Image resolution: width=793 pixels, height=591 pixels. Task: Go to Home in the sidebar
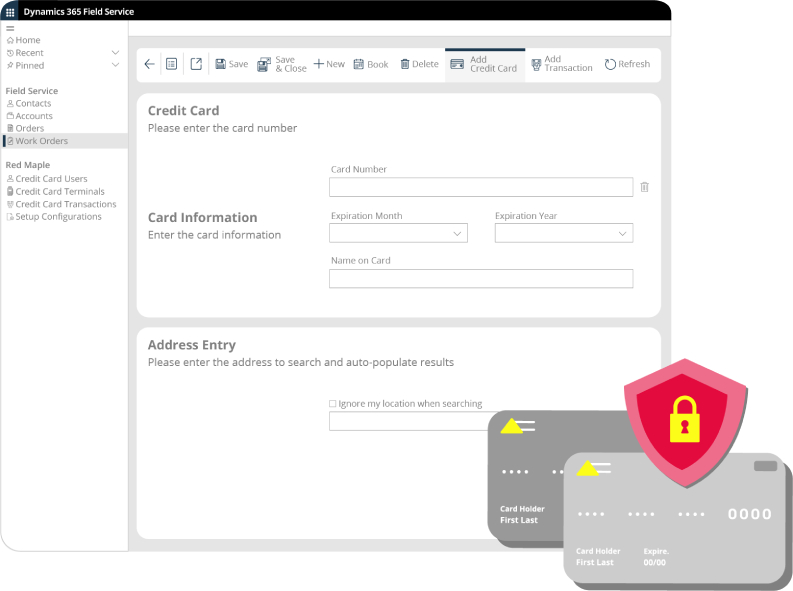[x=28, y=40]
